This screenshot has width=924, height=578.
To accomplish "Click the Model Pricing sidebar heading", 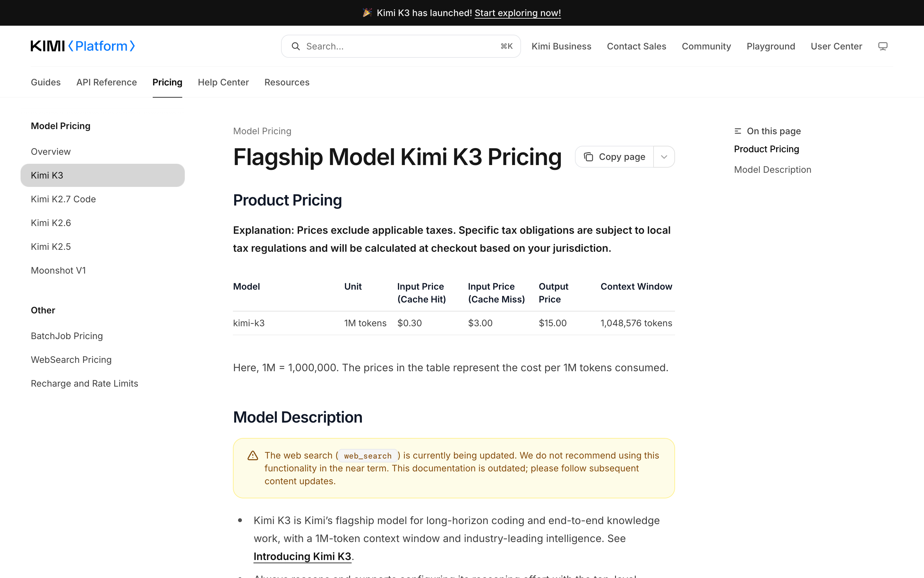I will tap(61, 126).
